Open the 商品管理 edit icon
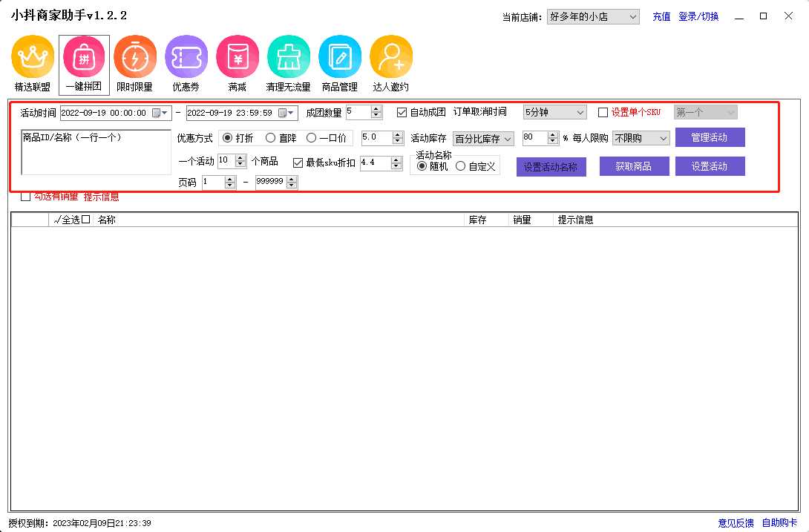Viewport: 809px width, 532px height. (x=340, y=57)
